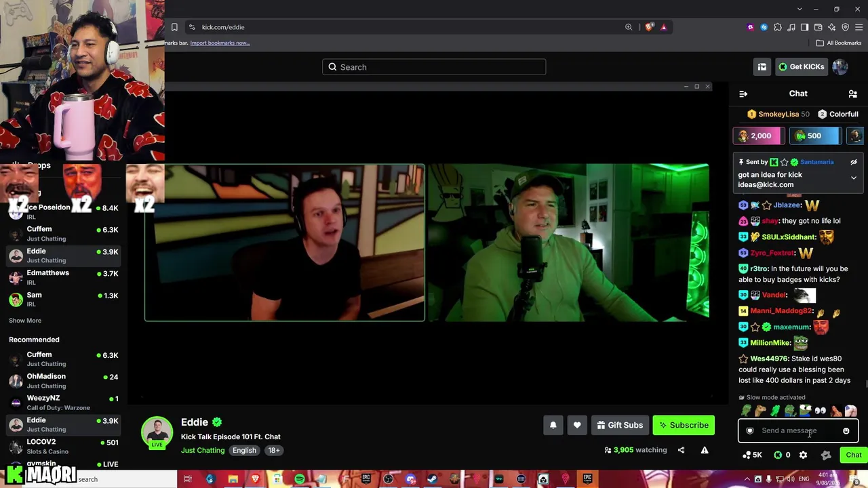Click Wes44976 username in chat
The height and width of the screenshot is (488, 868).
(x=769, y=359)
